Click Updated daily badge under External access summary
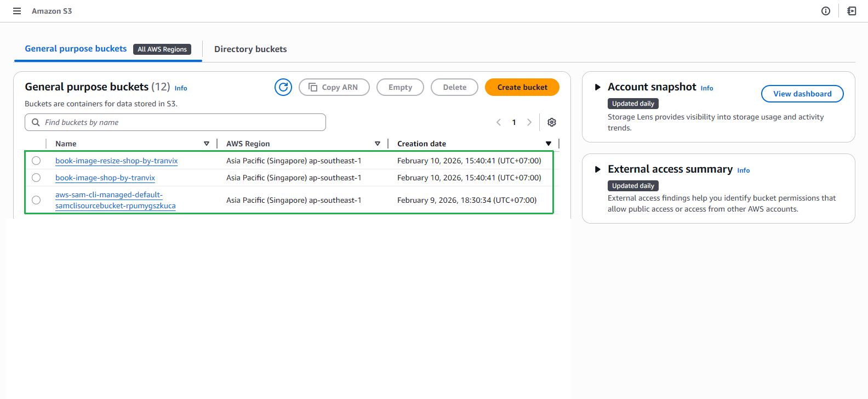Viewport: 868px width, 399px height. 633,186
